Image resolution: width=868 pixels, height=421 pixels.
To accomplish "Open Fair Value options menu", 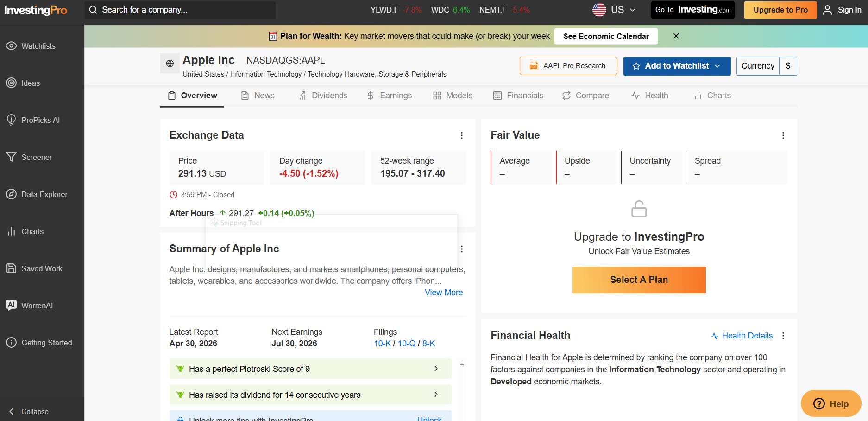I will (783, 135).
